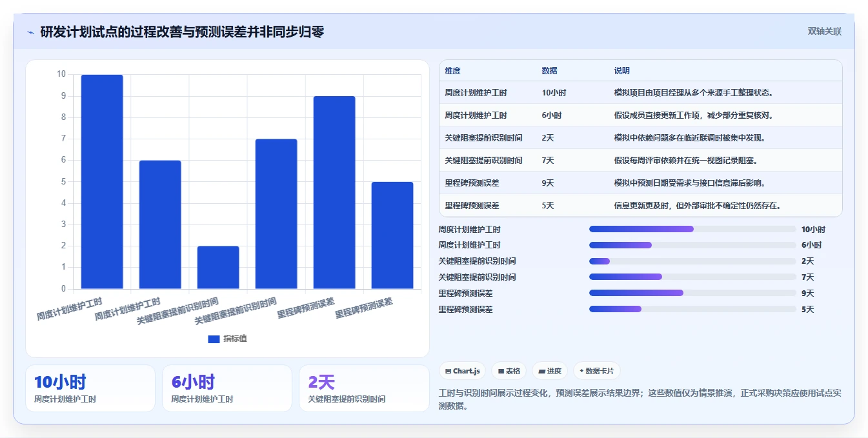Image resolution: width=868 pixels, height=438 pixels.
Task: Click the Chart.js chip
Action: pyautogui.click(x=463, y=371)
